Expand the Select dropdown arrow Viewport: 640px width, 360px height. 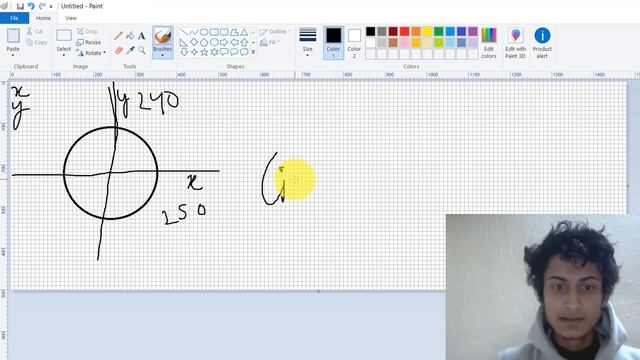point(64,55)
